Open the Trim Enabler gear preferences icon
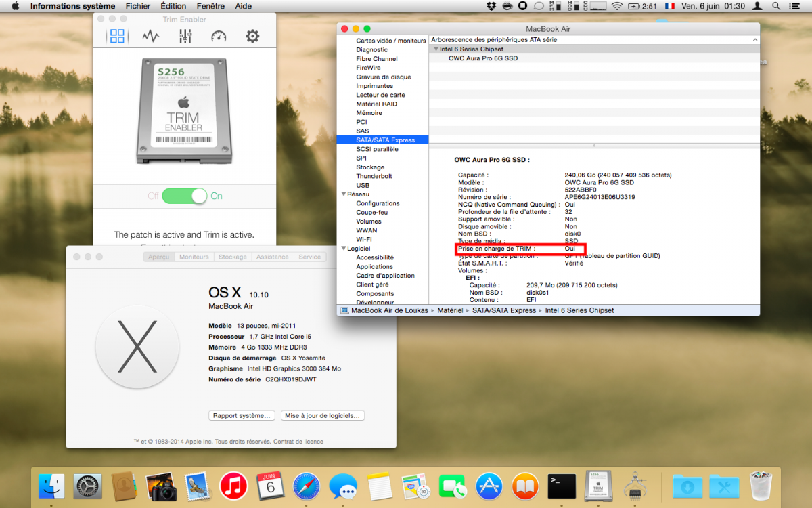812x508 pixels. pyautogui.click(x=252, y=37)
